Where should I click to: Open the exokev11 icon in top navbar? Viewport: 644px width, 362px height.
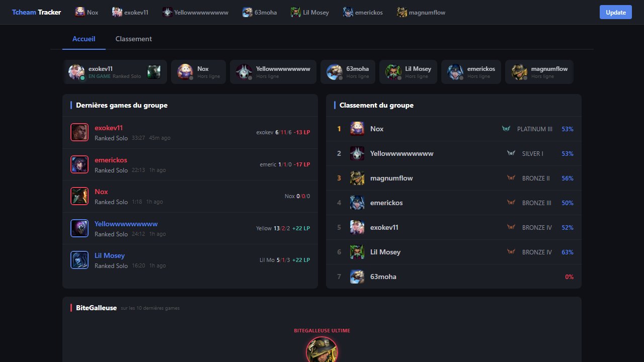tap(117, 12)
